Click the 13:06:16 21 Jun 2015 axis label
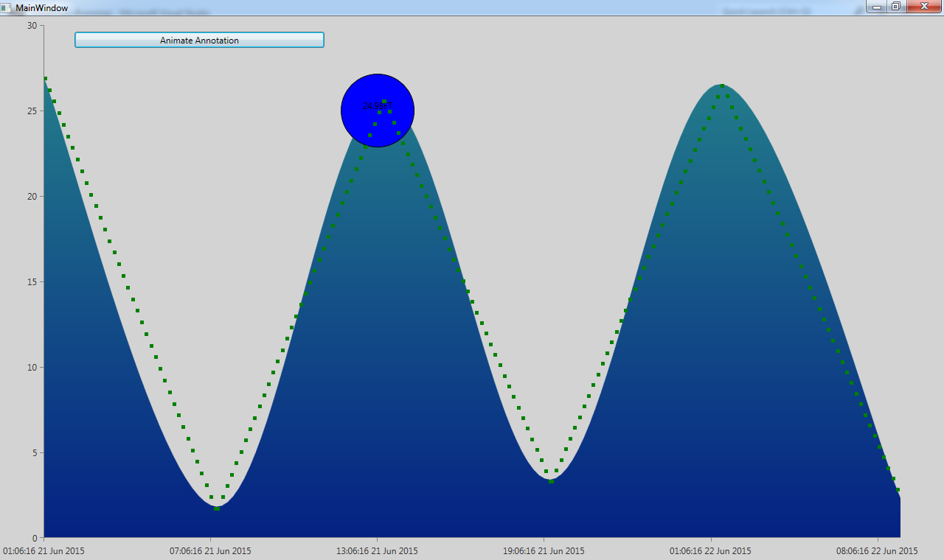 coord(377,550)
